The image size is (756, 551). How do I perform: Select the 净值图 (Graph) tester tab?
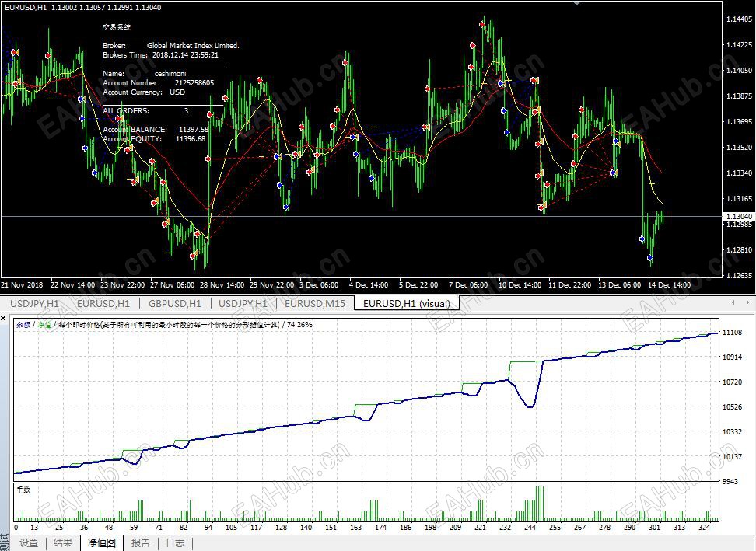point(102,542)
